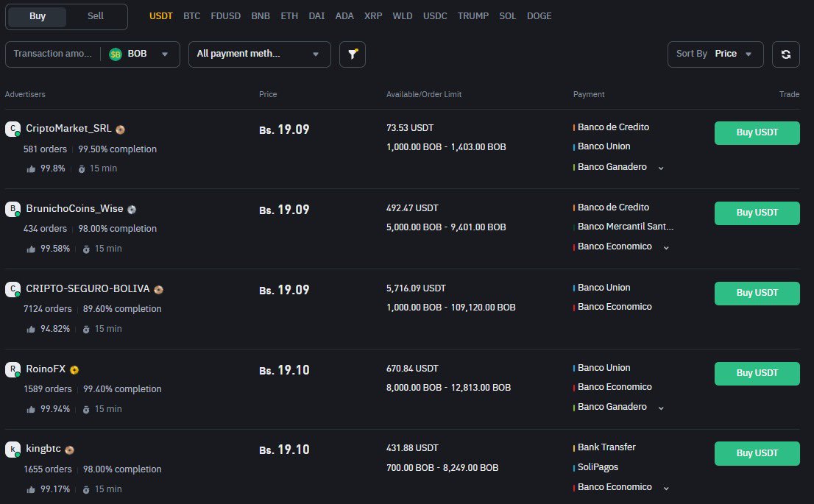Click the Price column header

[268, 94]
